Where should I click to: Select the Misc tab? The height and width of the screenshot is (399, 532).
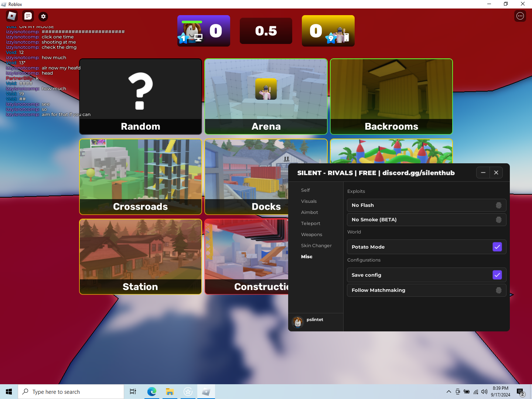(307, 257)
